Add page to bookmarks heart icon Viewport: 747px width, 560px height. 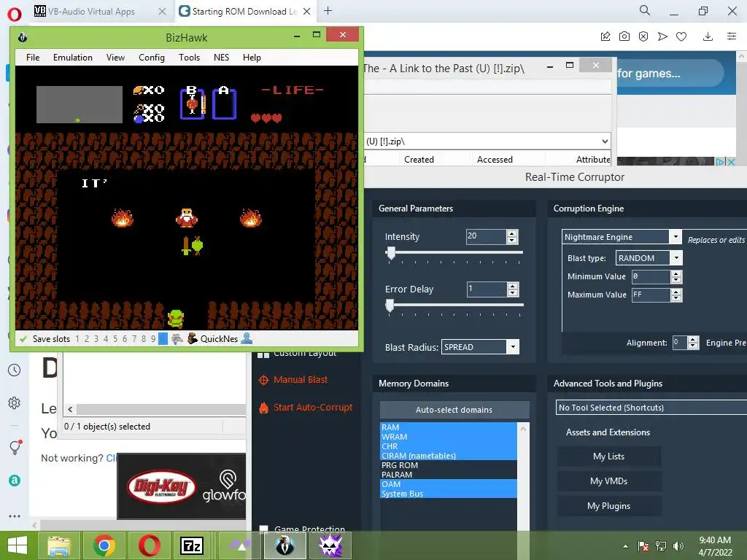tap(681, 36)
